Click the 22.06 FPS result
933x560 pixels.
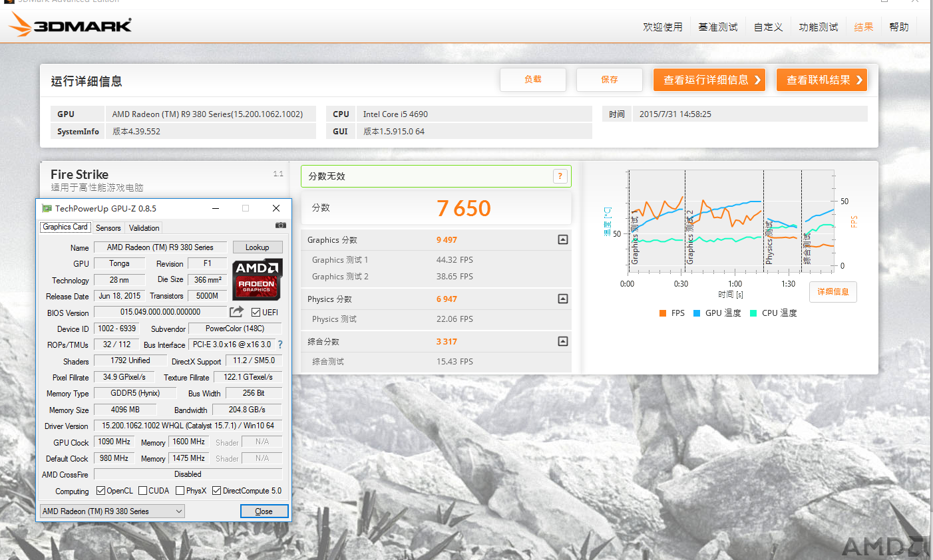(x=455, y=319)
